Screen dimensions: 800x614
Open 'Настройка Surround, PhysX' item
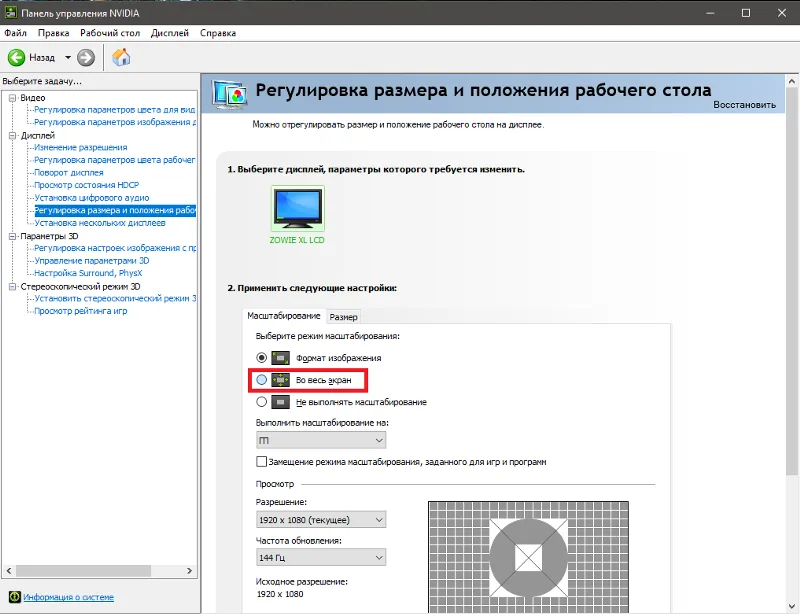click(x=88, y=273)
